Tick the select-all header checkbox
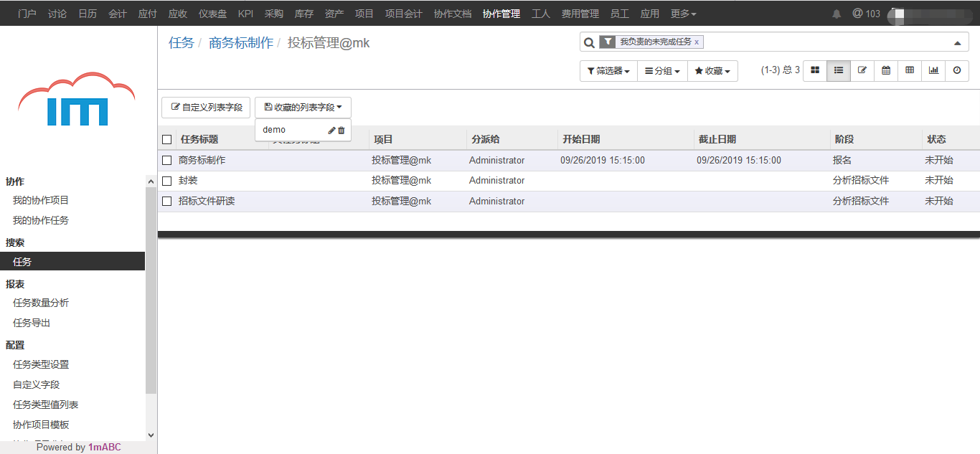 click(x=167, y=139)
